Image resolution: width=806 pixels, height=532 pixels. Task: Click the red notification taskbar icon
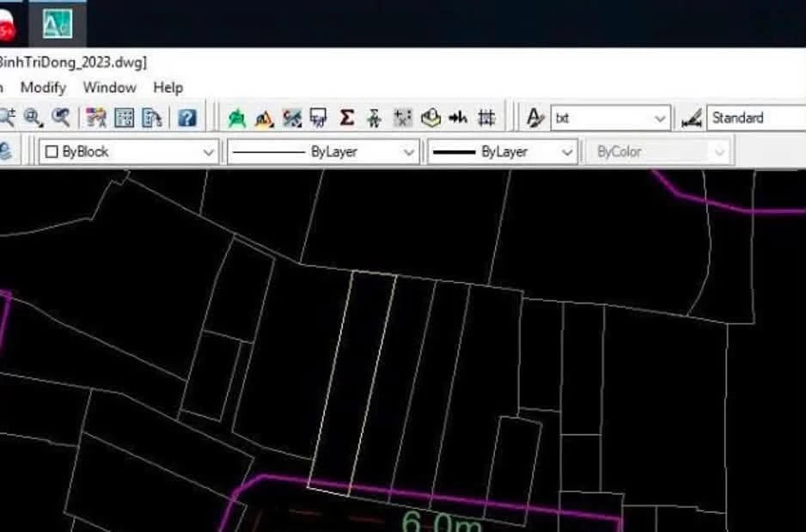tap(7, 26)
